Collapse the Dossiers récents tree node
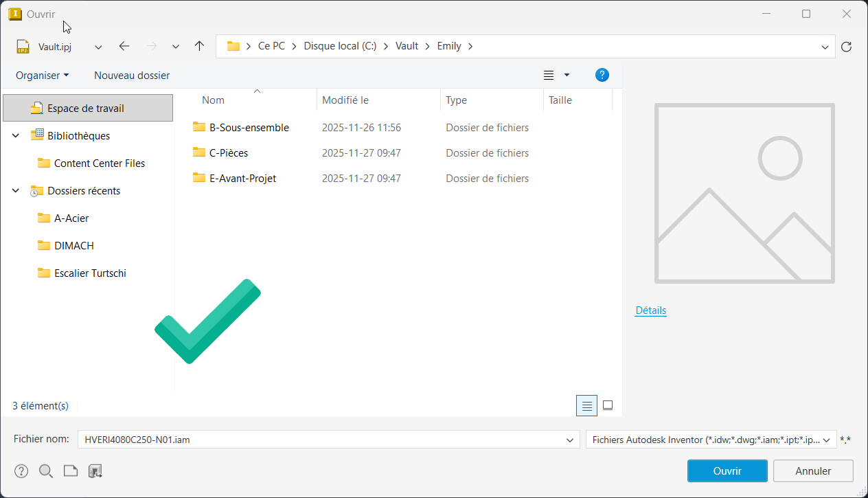This screenshot has width=868, height=498. coord(16,191)
